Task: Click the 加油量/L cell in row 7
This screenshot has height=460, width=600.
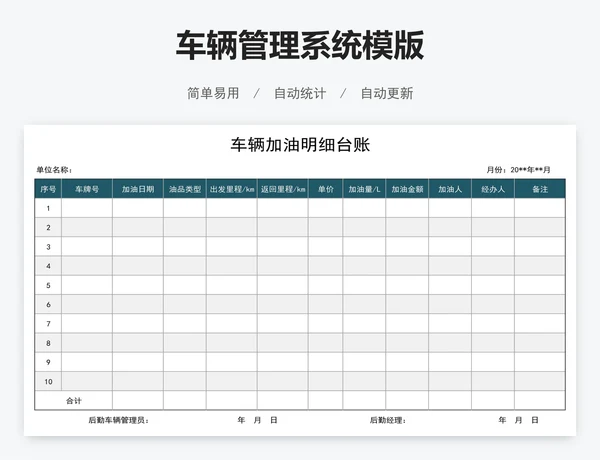Action: [x=364, y=323]
